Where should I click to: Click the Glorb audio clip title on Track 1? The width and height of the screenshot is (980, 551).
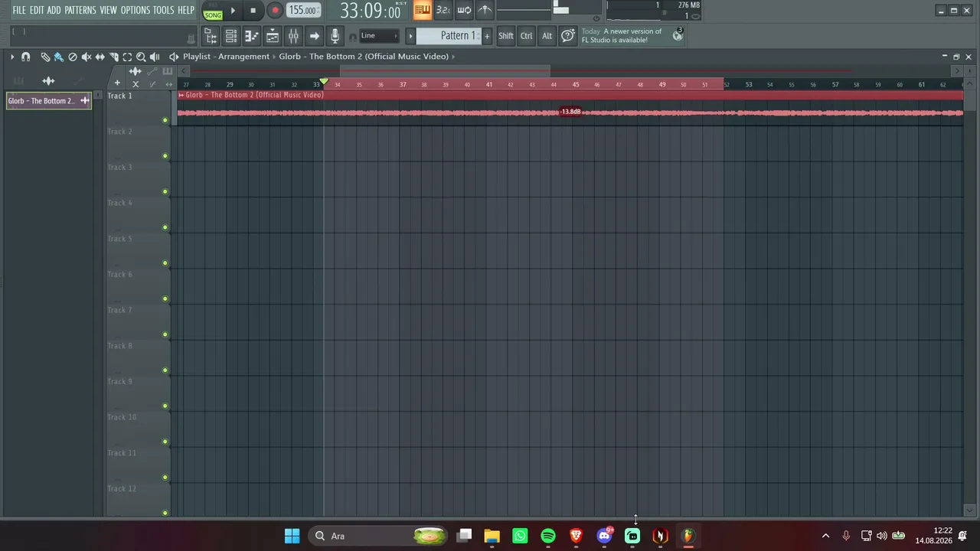(253, 95)
